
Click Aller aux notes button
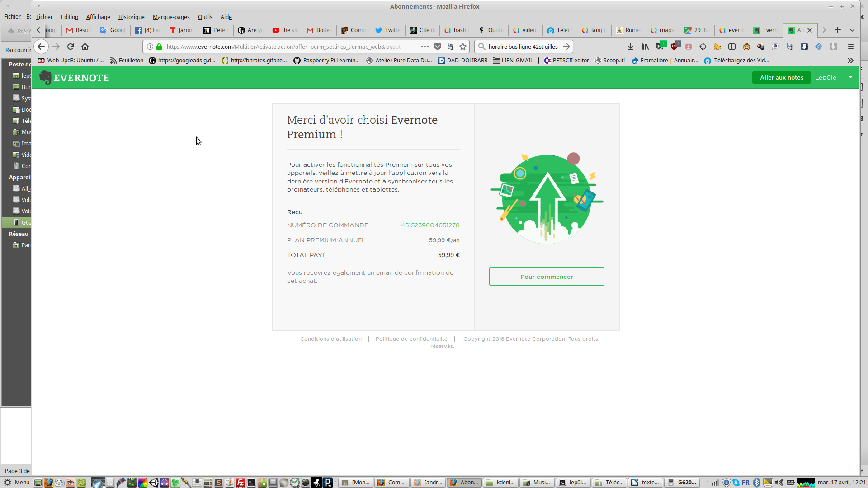pos(781,77)
